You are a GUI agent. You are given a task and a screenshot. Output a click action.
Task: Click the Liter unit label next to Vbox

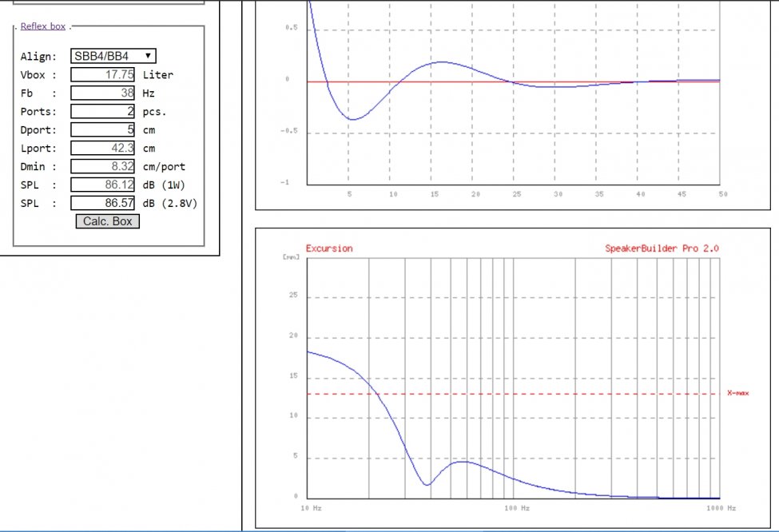point(157,74)
